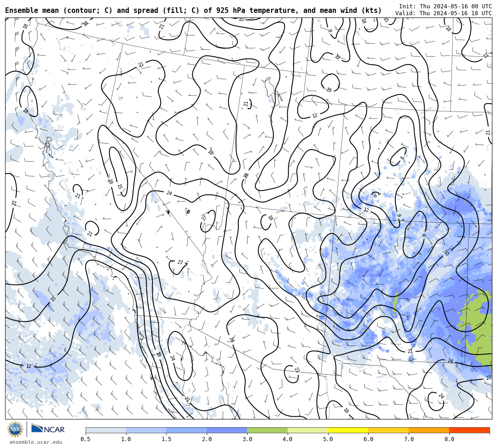Image resolution: width=497 pixels, height=448 pixels.
Task: Click the colorbar label '3.0'
Action: tap(247, 439)
